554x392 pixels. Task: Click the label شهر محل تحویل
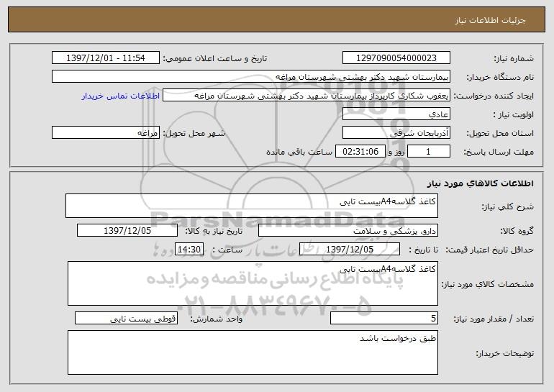194,134
